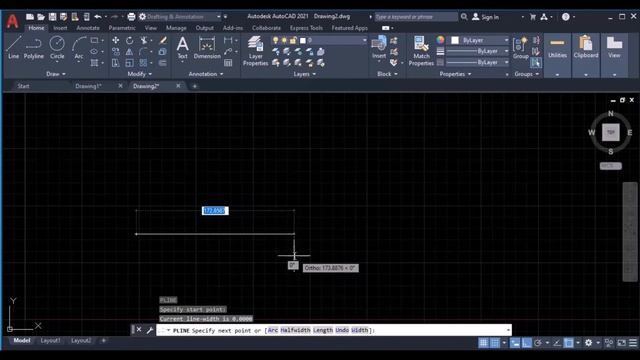Image resolution: width=640 pixels, height=360 pixels.
Task: Toggle the layer lock padlock icon
Action: click(x=293, y=40)
